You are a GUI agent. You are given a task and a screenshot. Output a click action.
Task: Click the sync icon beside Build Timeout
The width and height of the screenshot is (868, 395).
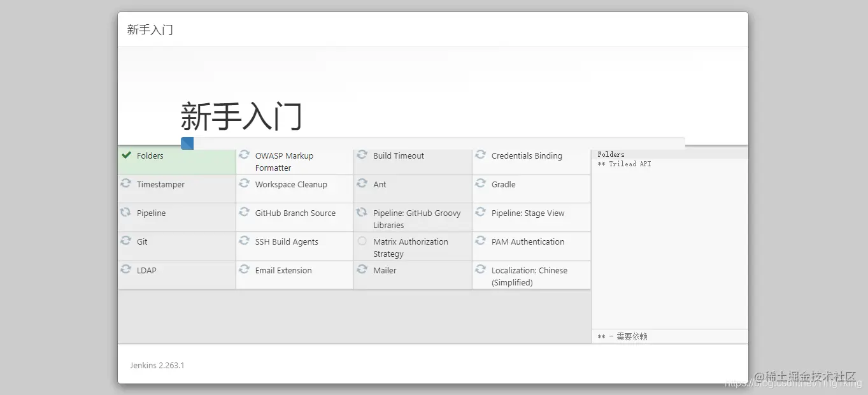362,155
